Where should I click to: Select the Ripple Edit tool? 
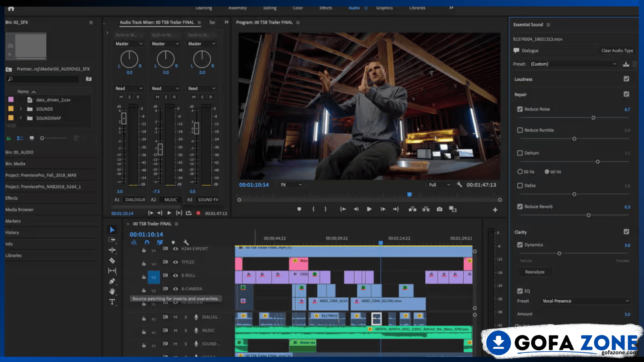coord(112,250)
